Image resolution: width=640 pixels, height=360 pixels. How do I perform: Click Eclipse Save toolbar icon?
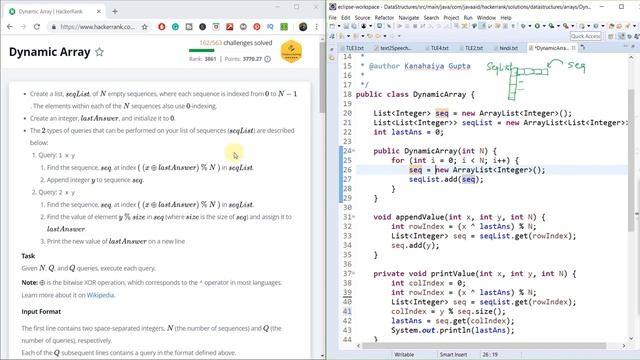tap(346, 26)
